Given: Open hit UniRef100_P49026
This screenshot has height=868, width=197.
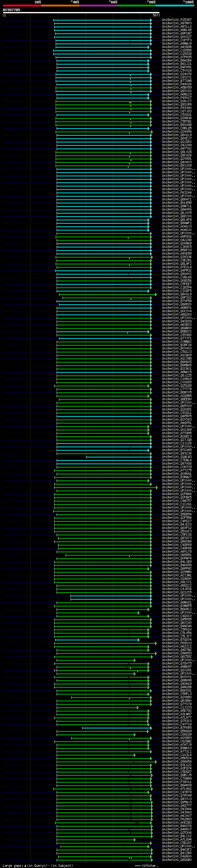Looking at the screenshot, I should pos(177,84).
